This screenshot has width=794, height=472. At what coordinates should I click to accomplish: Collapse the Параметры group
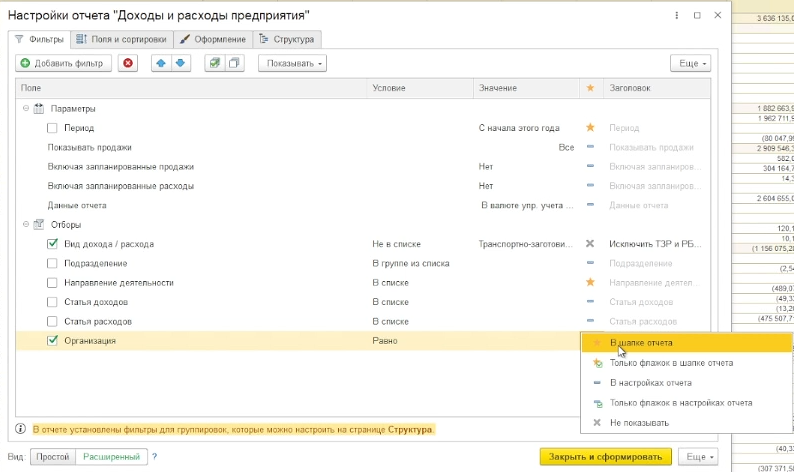click(26, 108)
